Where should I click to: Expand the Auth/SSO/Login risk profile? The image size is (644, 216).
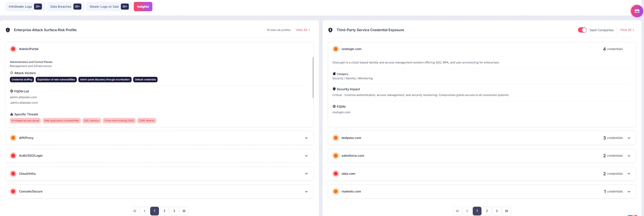[306, 156]
